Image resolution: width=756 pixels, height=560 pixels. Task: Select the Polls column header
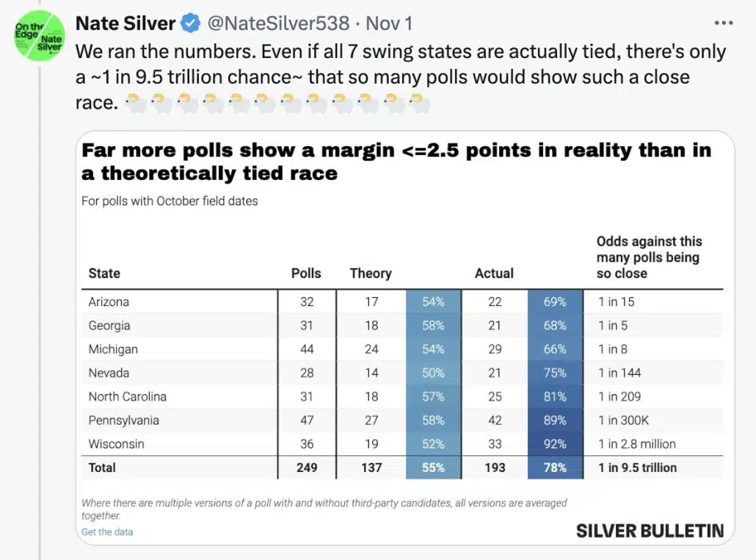point(306,273)
